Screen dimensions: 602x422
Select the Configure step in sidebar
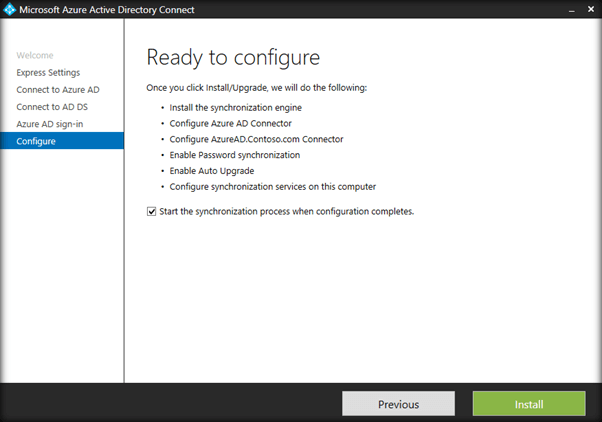36,141
